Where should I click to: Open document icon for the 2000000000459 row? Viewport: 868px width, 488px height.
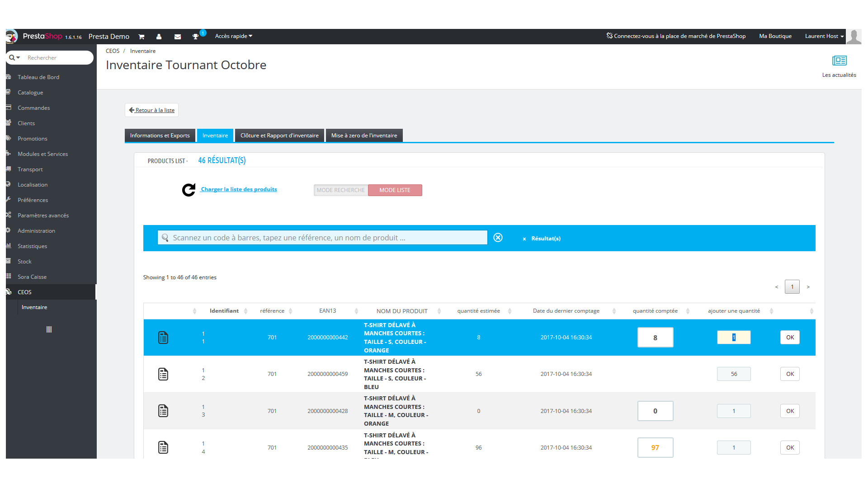(x=163, y=374)
